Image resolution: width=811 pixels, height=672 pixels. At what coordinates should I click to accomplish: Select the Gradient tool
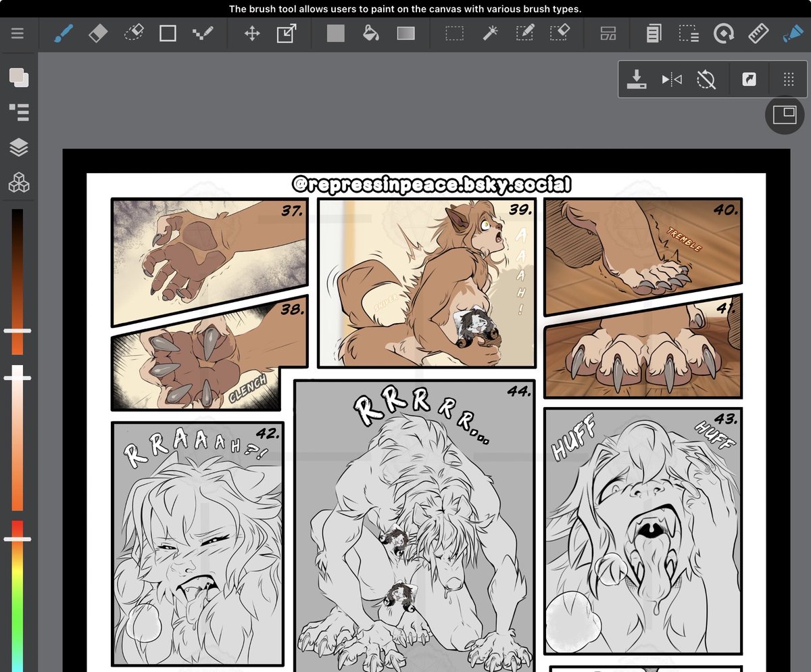(x=405, y=33)
